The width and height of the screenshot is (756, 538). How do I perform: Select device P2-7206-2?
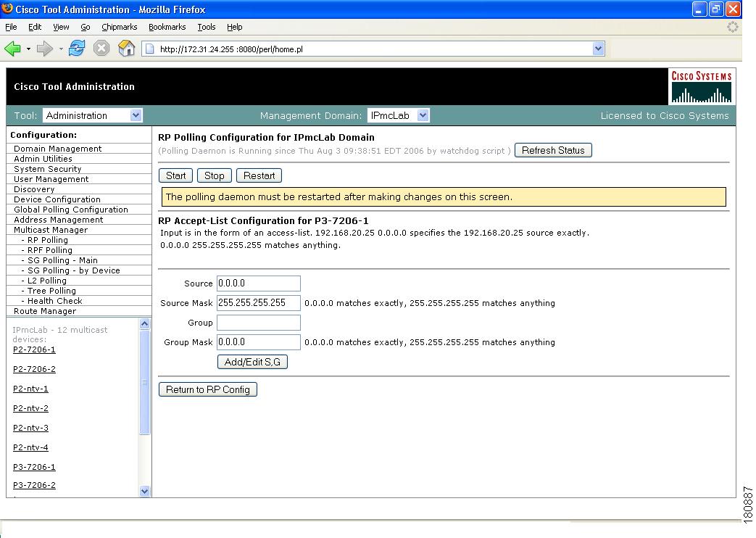click(x=34, y=369)
